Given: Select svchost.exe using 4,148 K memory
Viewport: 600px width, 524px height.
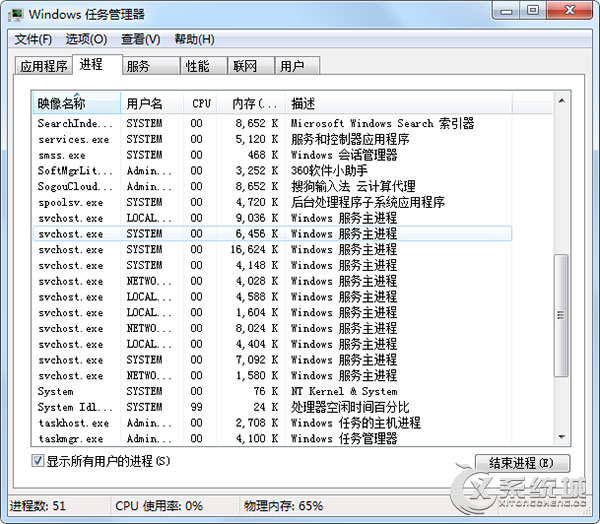Looking at the screenshot, I should [x=272, y=265].
